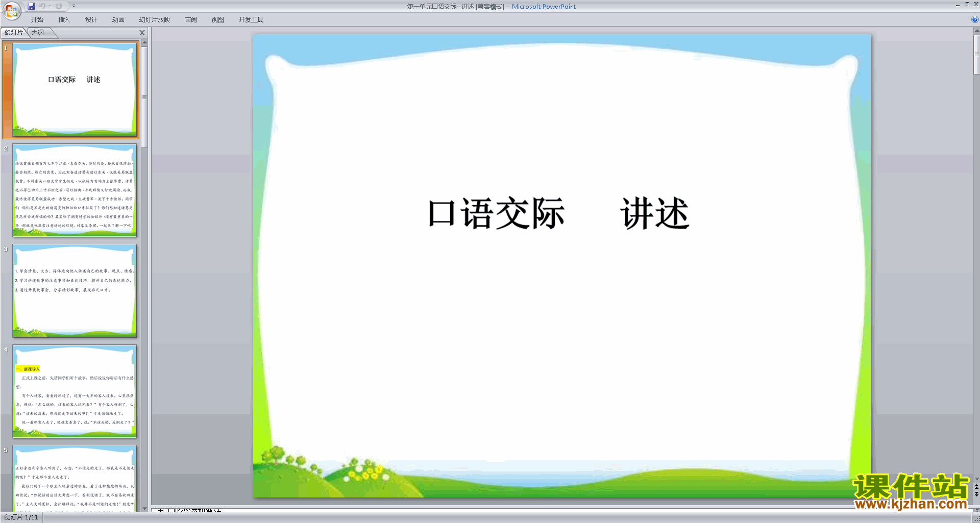Go to previous slide double-arrow button
Viewport: 980px width, 523px height.
point(976,487)
